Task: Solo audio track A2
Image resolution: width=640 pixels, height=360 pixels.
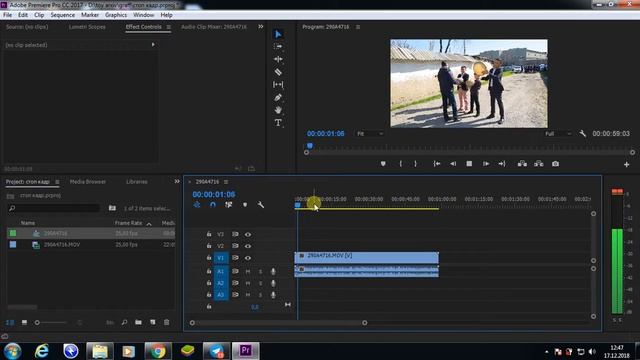Action: pyautogui.click(x=260, y=283)
